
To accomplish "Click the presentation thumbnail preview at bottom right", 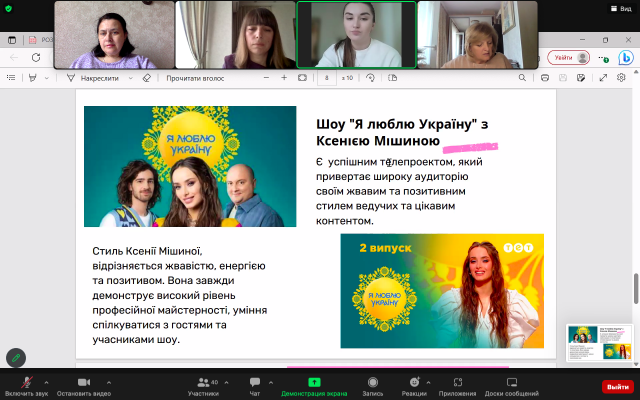I will tap(599, 342).
